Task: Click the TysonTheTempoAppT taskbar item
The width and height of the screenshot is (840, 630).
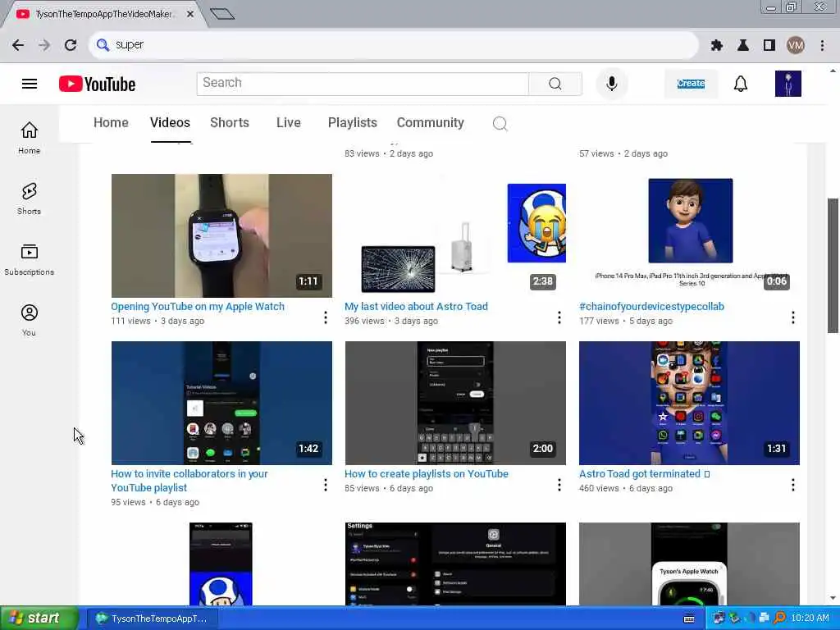Action: 152,619
